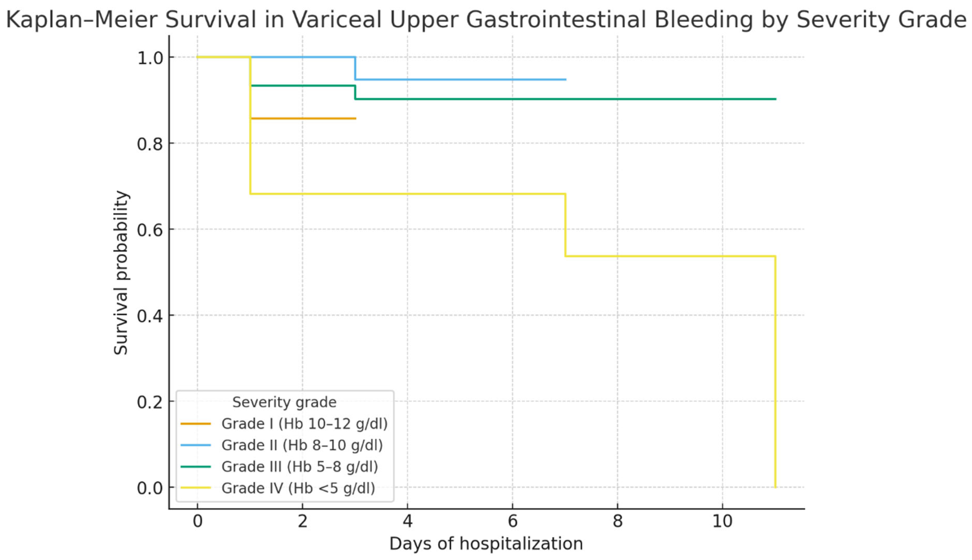Click the blue Grade II legend line swatch
This screenshot has width=972, height=560.
[196, 446]
